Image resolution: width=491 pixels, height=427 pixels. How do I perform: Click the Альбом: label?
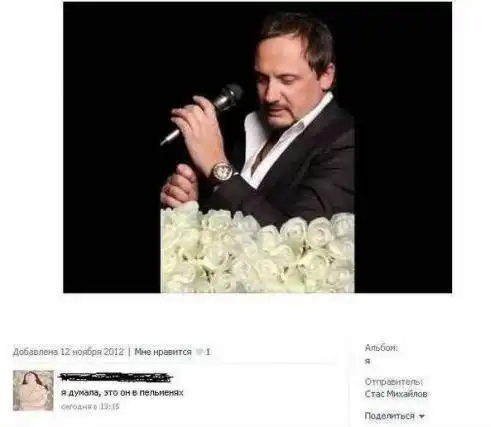pyautogui.click(x=381, y=348)
